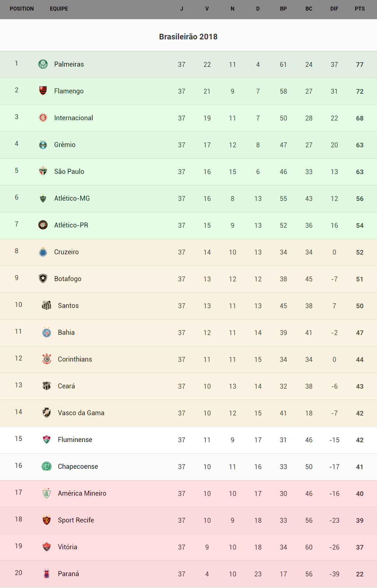This screenshot has height=588, width=377.
Task: Click the Paraná club crest
Action: [47, 573]
